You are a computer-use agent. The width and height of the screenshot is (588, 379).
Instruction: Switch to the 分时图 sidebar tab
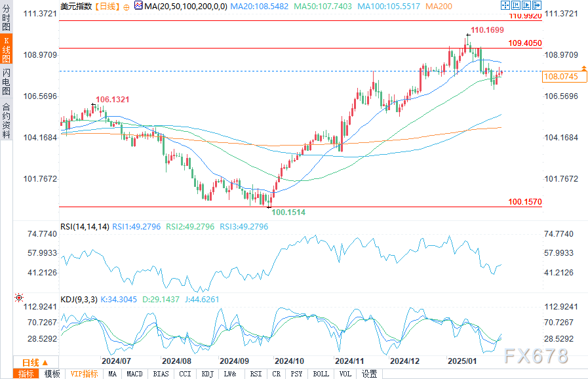tap(6, 17)
